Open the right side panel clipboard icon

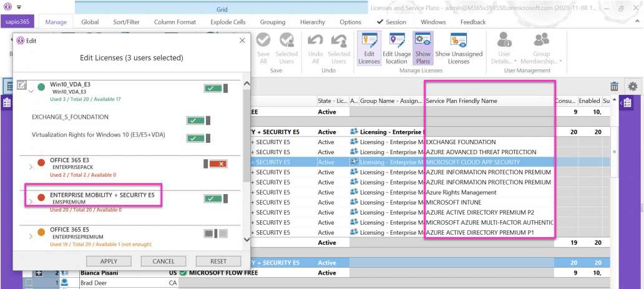click(x=627, y=103)
